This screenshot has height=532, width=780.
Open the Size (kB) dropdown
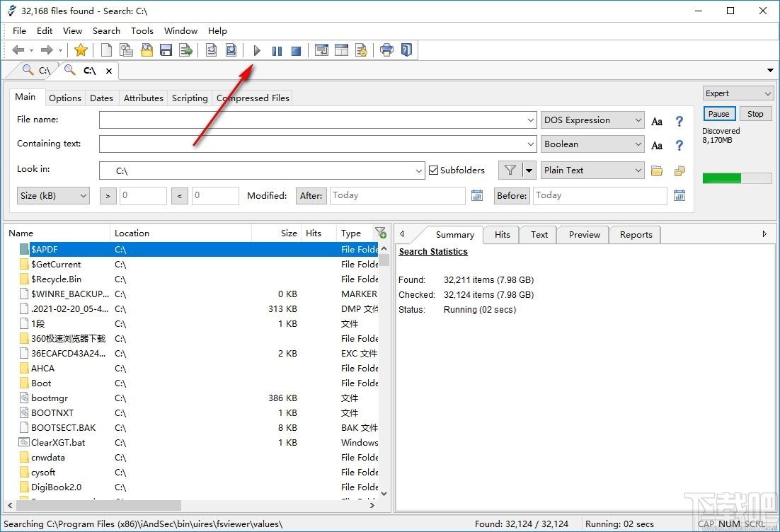53,196
